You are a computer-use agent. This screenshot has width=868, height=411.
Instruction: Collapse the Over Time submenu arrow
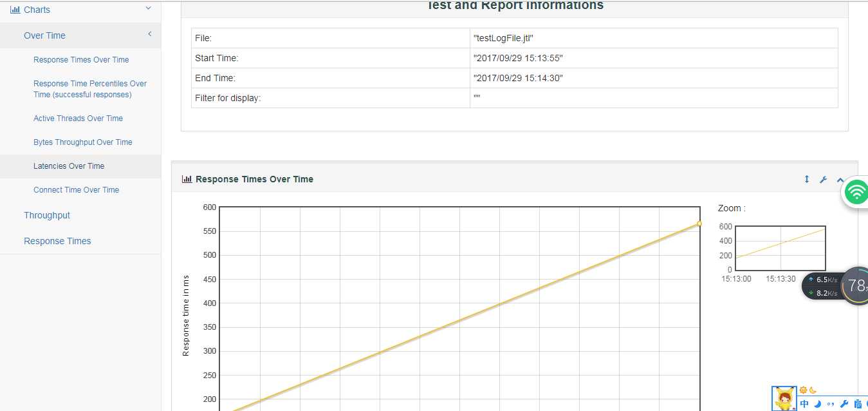[150, 34]
